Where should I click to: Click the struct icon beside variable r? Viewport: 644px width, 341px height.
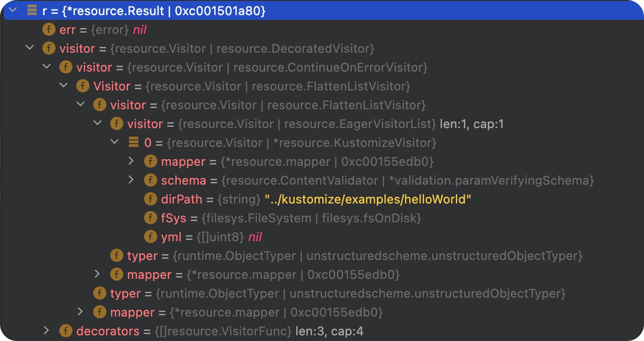point(32,11)
